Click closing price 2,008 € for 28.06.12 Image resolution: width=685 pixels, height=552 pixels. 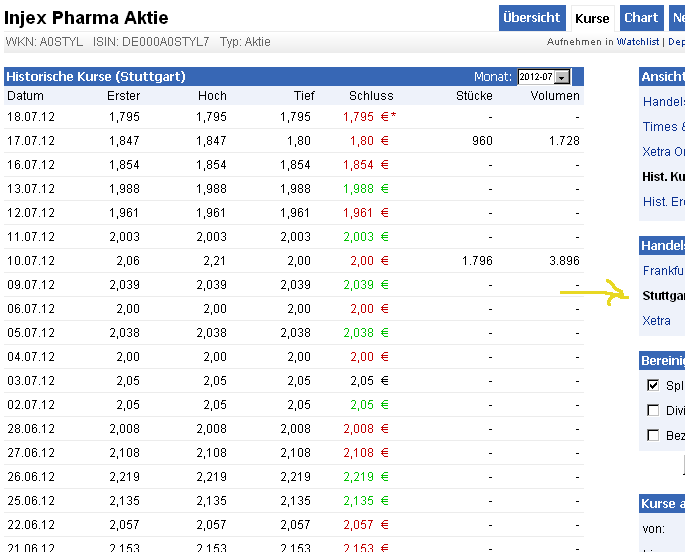366,429
